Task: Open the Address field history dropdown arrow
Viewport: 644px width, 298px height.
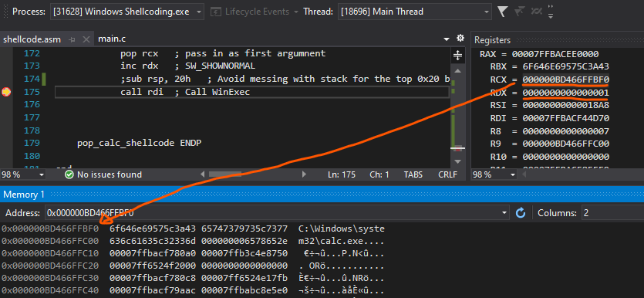Action: (x=504, y=213)
